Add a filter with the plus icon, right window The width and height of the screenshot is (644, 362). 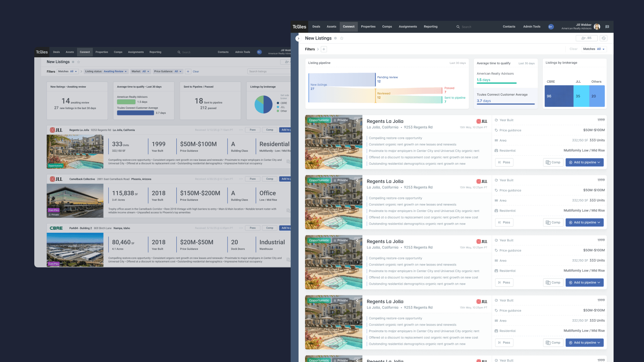pos(324,49)
